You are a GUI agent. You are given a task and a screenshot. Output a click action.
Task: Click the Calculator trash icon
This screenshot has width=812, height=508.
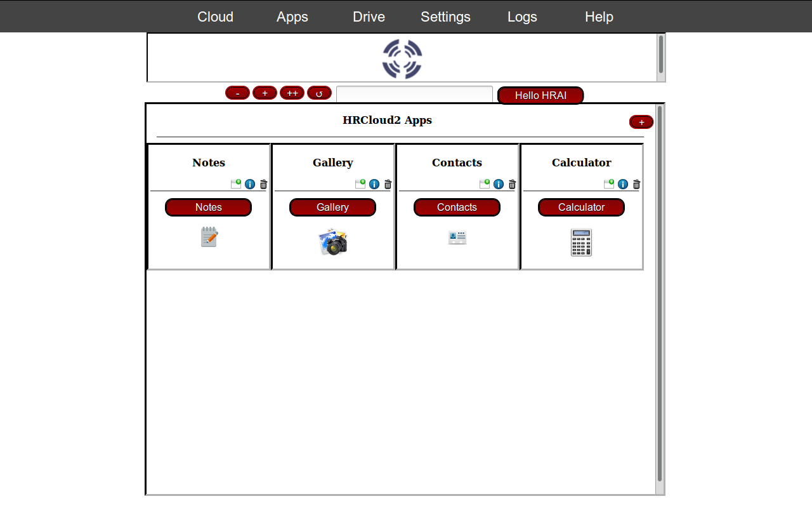637,184
